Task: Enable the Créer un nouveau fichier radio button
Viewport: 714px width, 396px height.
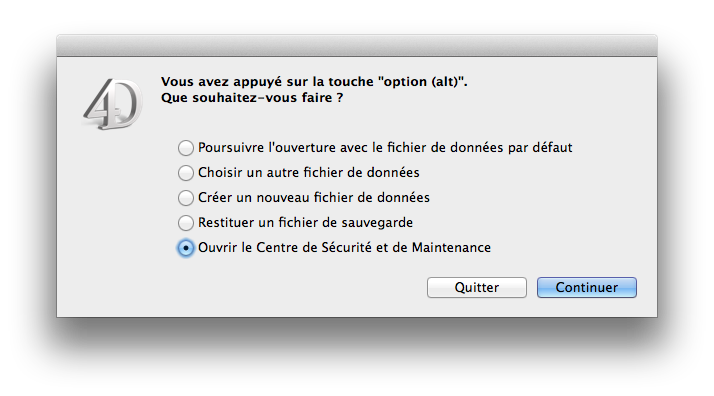Action: (186, 198)
